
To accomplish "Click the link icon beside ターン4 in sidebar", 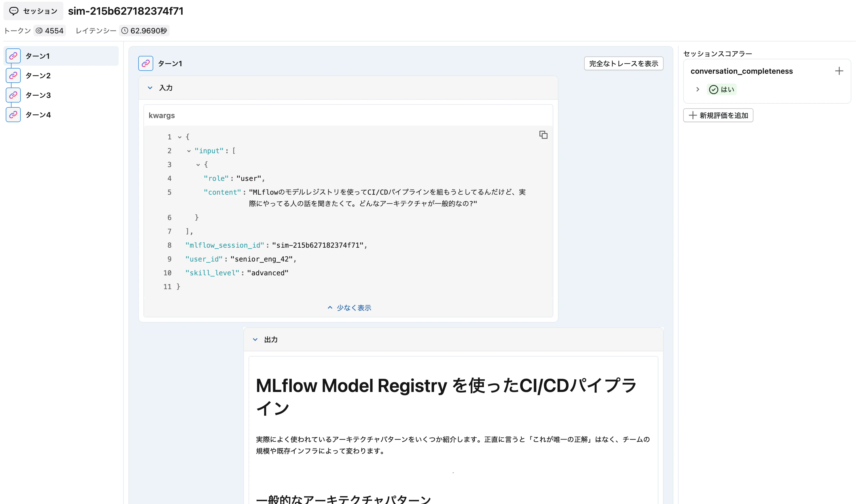I will point(13,114).
